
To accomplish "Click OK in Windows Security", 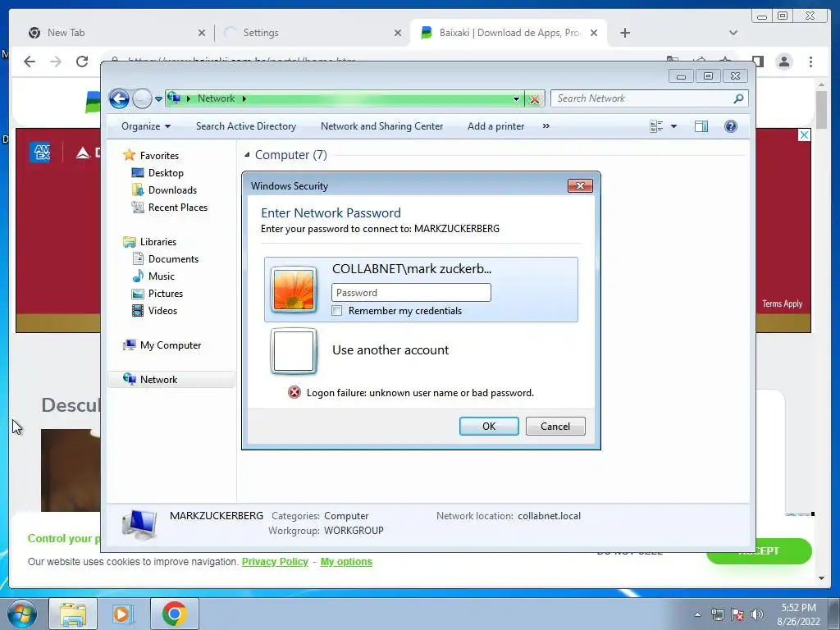I will tap(489, 427).
